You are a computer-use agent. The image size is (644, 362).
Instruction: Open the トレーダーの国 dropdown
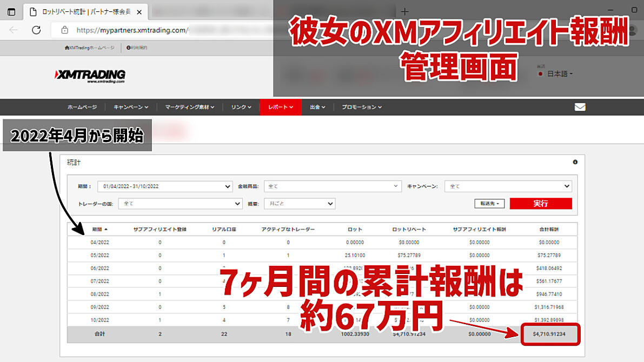click(x=180, y=204)
